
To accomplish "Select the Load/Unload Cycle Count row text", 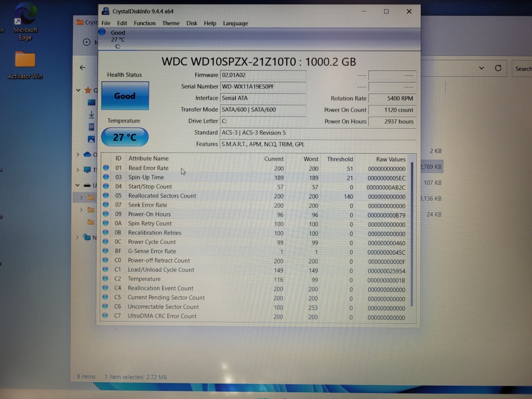I will (161, 270).
